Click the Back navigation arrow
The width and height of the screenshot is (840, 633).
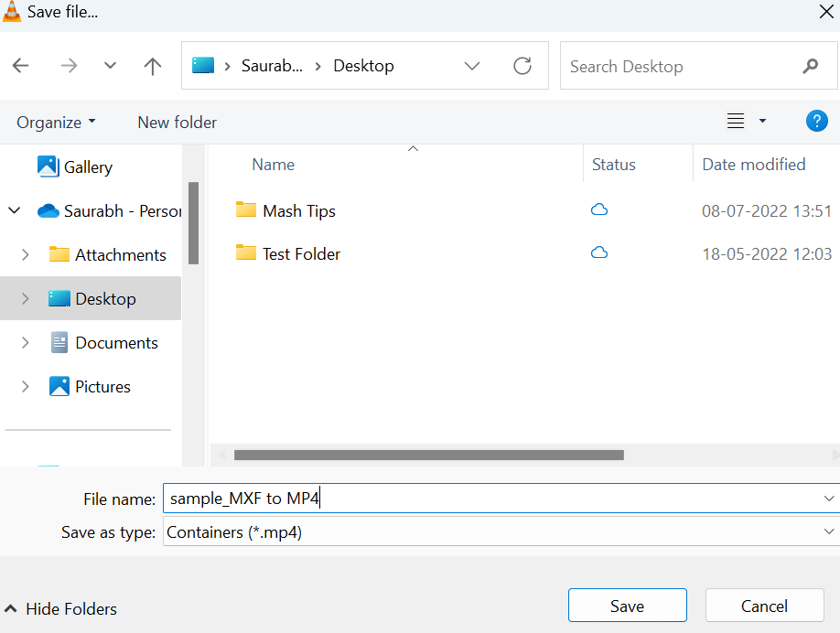pyautogui.click(x=20, y=66)
